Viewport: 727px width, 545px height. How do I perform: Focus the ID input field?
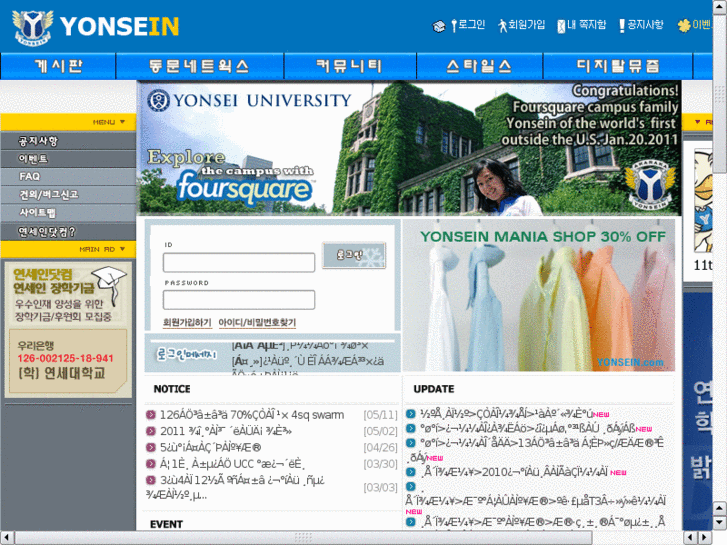pos(239,263)
